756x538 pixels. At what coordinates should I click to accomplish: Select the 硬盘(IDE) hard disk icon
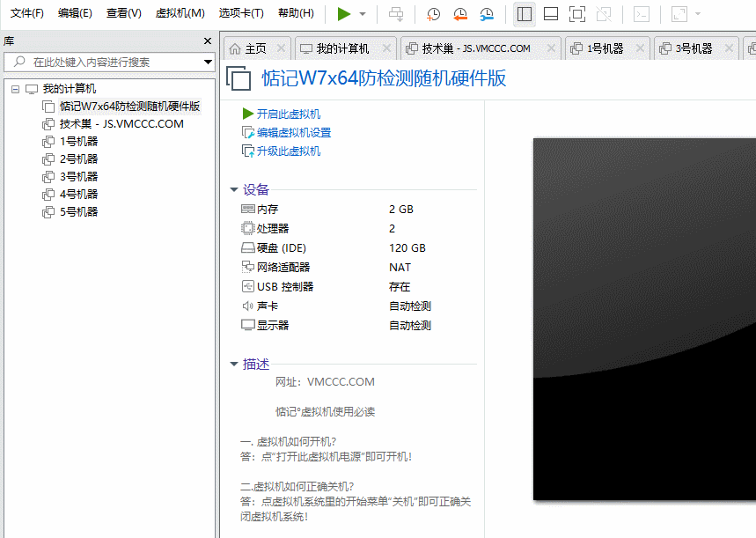247,247
